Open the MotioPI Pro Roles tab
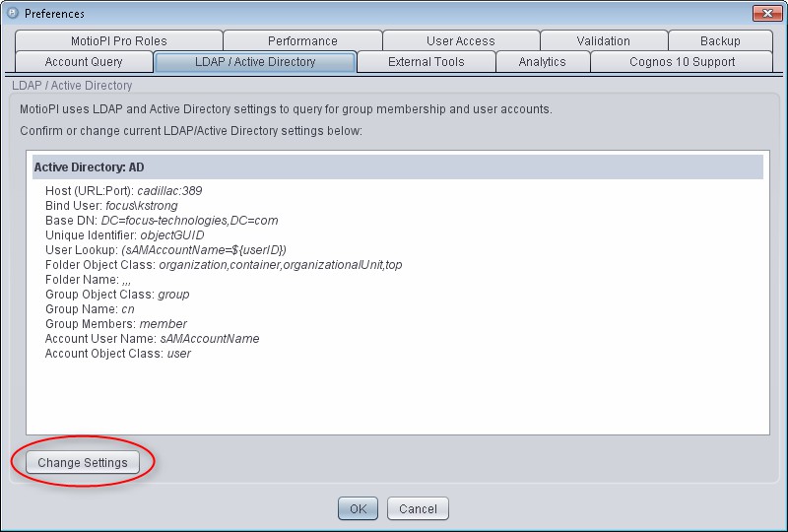The width and height of the screenshot is (788, 532). pos(119,40)
